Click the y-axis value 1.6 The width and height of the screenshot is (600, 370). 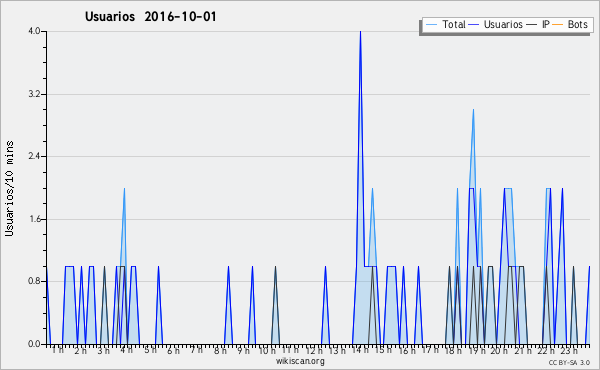tap(34, 219)
